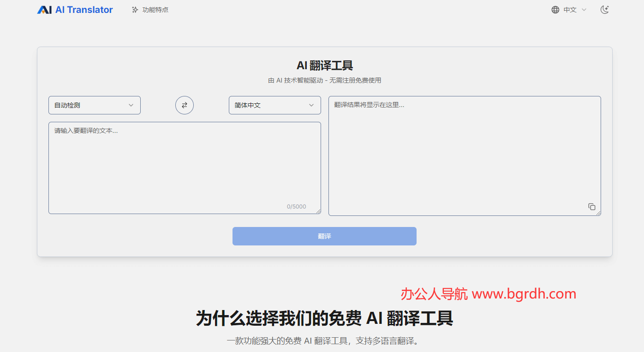Open the 简体中文 target language dropdown
The height and width of the screenshot is (352, 644).
pos(274,105)
